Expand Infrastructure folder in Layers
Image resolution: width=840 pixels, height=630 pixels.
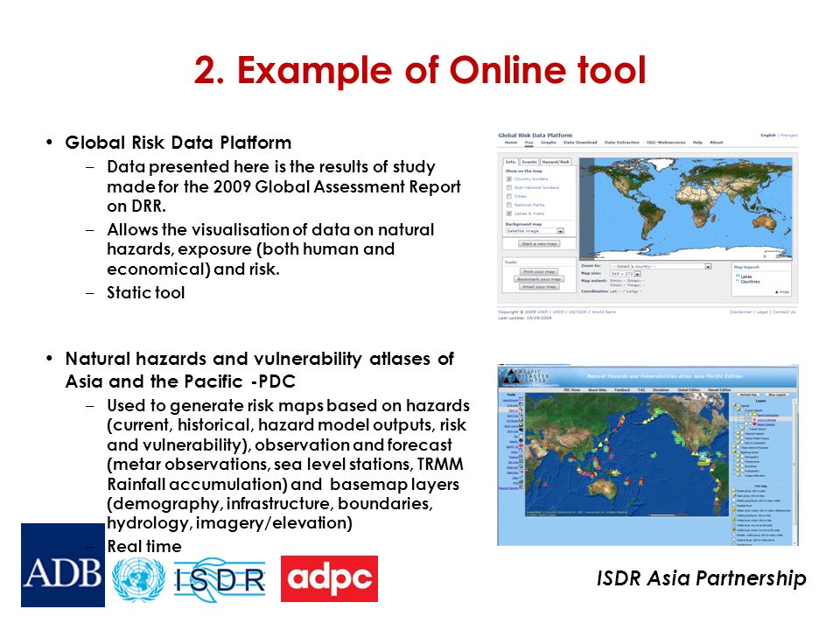coord(738,461)
